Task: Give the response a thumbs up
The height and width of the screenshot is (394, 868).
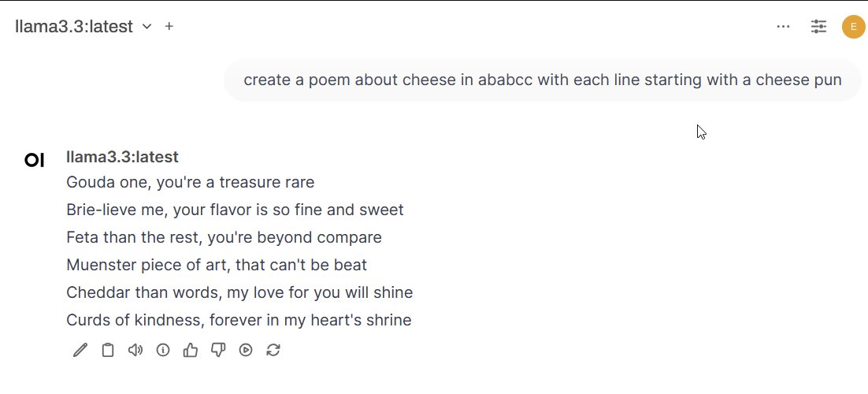Action: pos(191,350)
